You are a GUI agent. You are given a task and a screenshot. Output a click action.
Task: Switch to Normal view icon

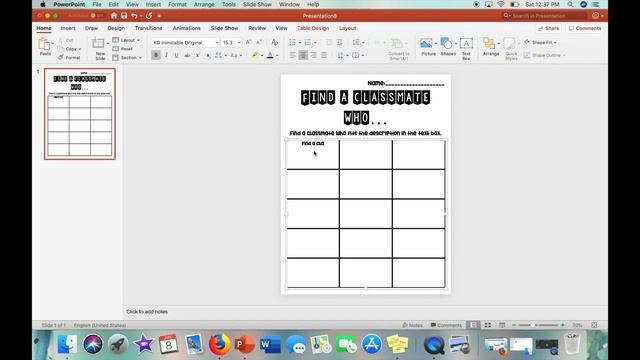[x=473, y=325]
